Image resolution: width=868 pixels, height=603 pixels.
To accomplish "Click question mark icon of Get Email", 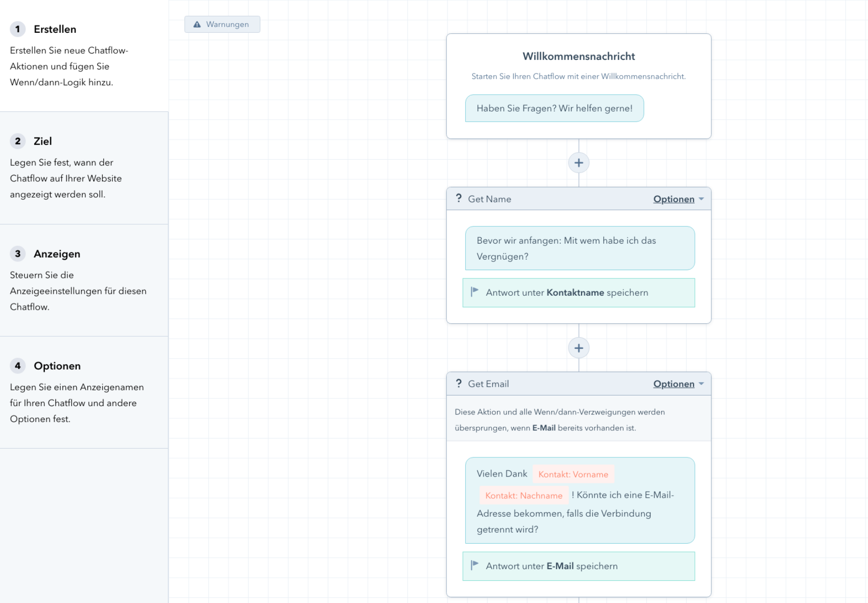I will pyautogui.click(x=459, y=383).
